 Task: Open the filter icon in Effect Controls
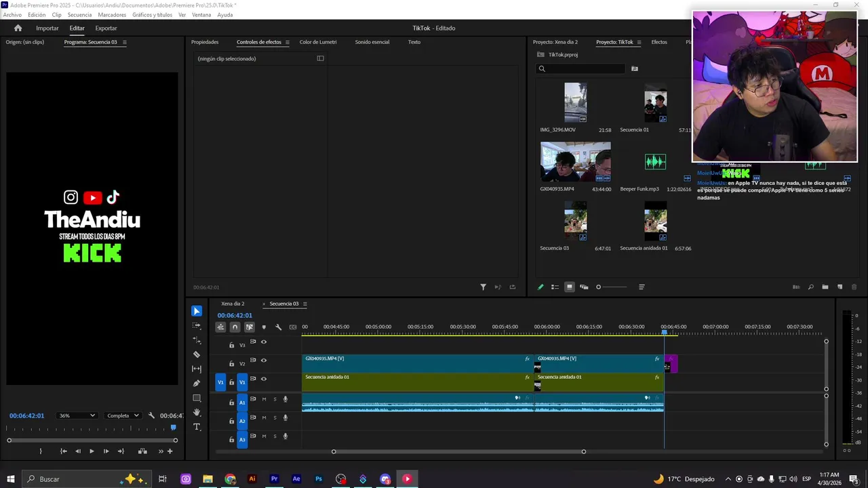coord(483,287)
